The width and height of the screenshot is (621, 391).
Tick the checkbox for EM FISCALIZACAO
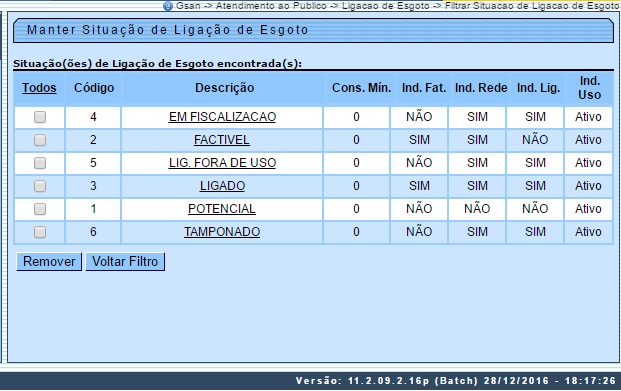[x=40, y=117]
